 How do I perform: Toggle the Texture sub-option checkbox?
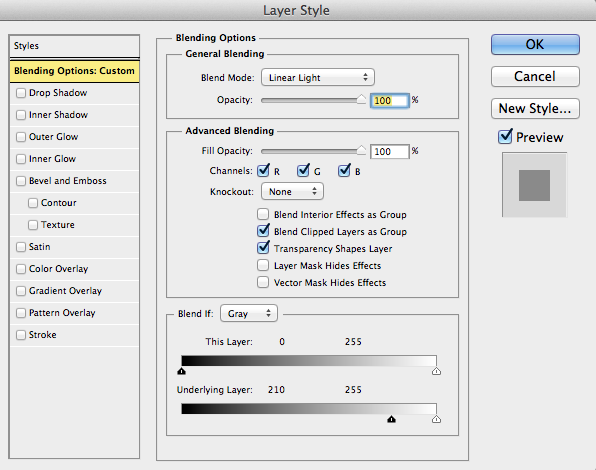(x=33, y=225)
